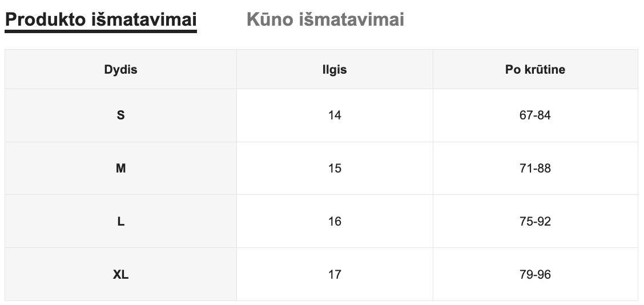Screen dimensions: 644x305
Task: Select the L size cell
Action: (x=120, y=222)
